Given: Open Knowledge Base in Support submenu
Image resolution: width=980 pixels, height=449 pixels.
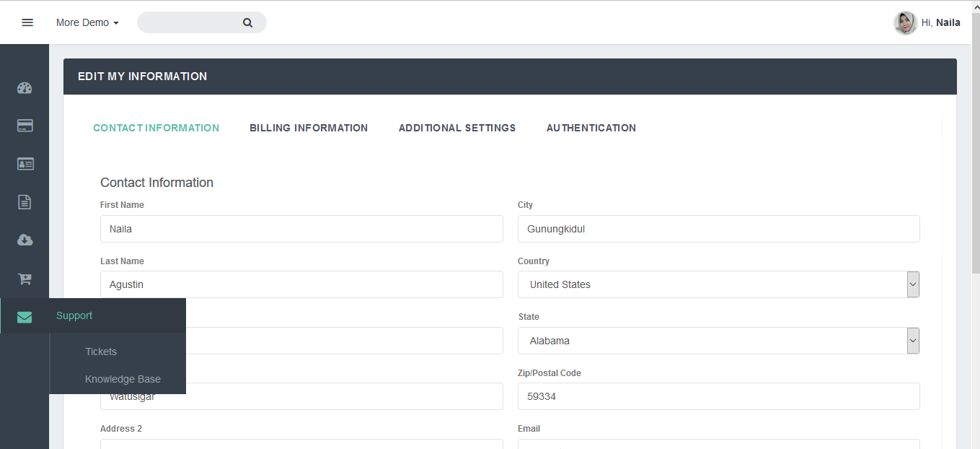Looking at the screenshot, I should coord(123,379).
